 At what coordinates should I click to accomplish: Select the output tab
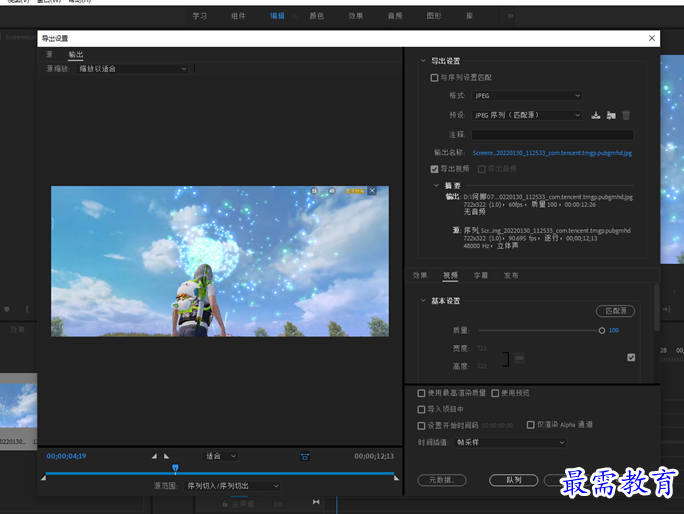(x=75, y=55)
